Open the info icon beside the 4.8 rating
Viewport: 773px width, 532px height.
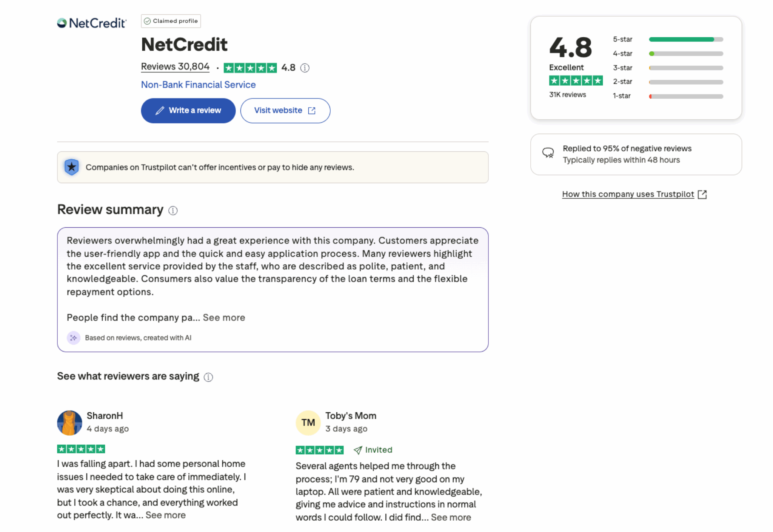pyautogui.click(x=305, y=68)
